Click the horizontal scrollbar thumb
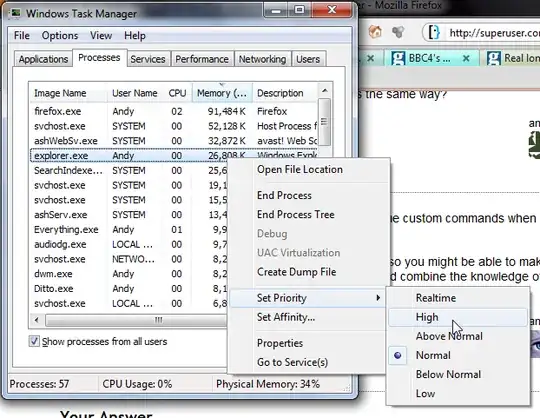The width and height of the screenshot is (540, 418). tap(136, 320)
